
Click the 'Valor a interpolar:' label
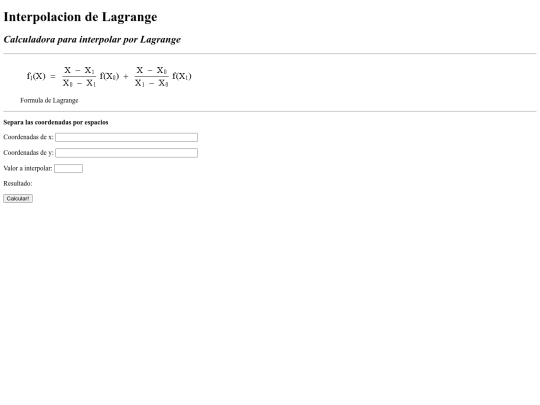pos(28,168)
